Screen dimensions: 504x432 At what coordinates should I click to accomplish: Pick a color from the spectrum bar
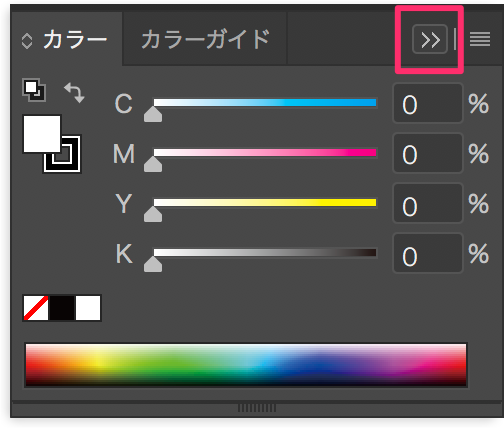point(246,365)
